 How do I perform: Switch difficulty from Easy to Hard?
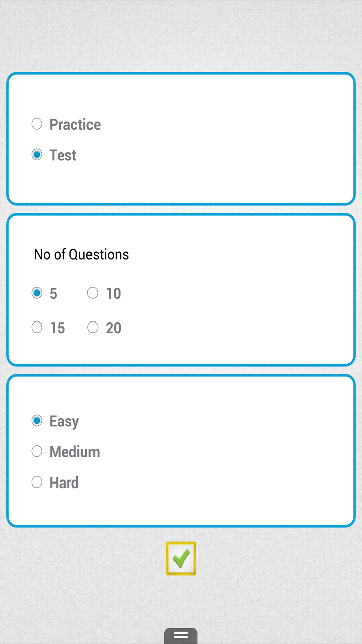(37, 481)
